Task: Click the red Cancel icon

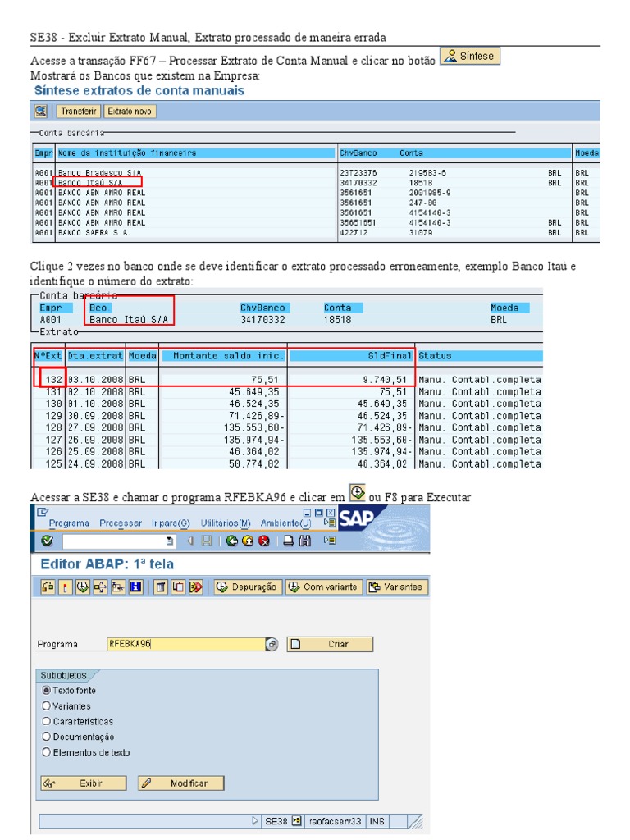Action: click(x=263, y=541)
